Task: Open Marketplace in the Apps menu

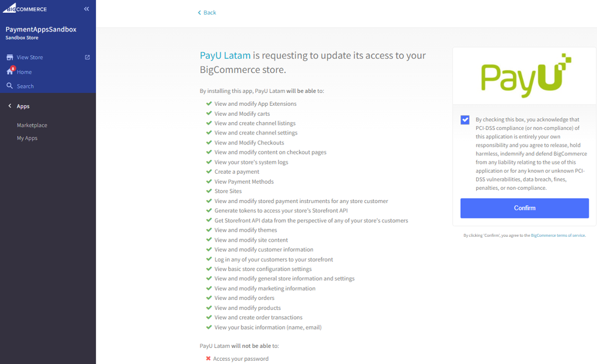Action: [x=32, y=125]
